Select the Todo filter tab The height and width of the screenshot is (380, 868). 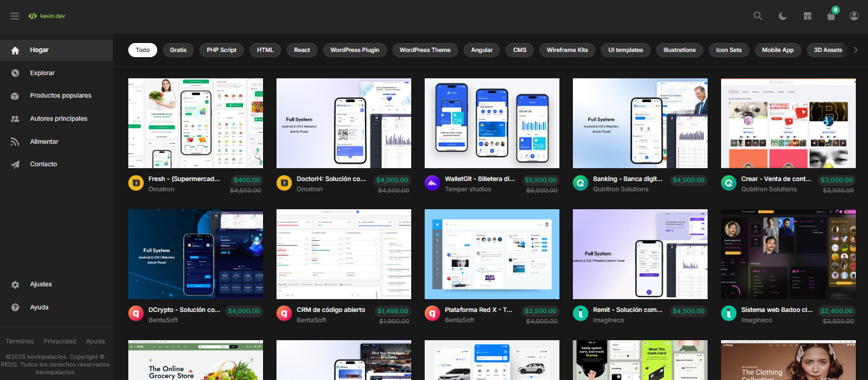[142, 50]
